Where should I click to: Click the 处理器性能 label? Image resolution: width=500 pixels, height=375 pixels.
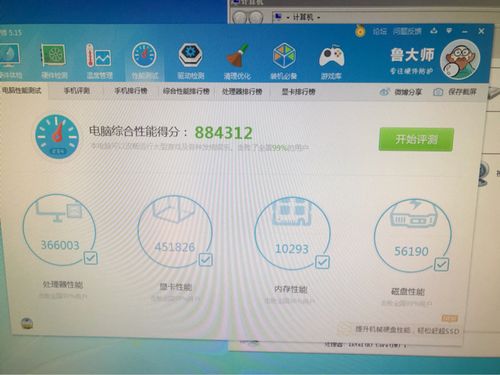click(63, 284)
